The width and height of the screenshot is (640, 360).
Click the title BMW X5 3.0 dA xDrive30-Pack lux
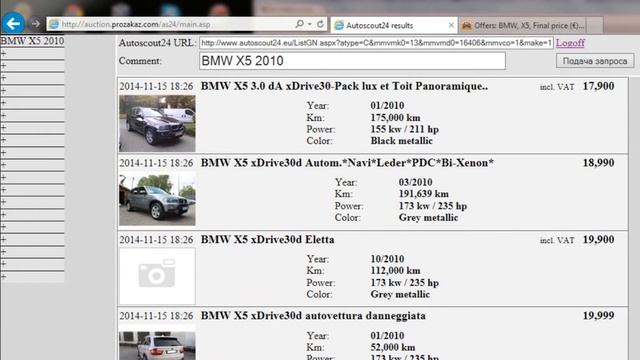344,87
